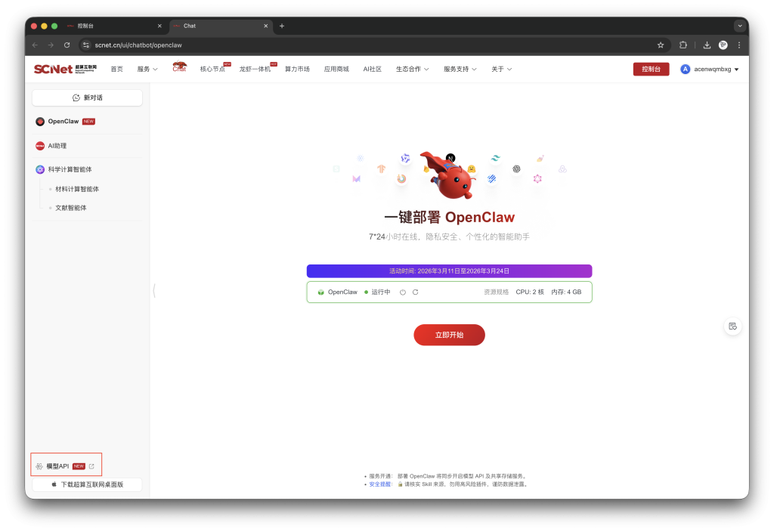
Task: Click the 安全提示 link
Action: tap(379, 484)
